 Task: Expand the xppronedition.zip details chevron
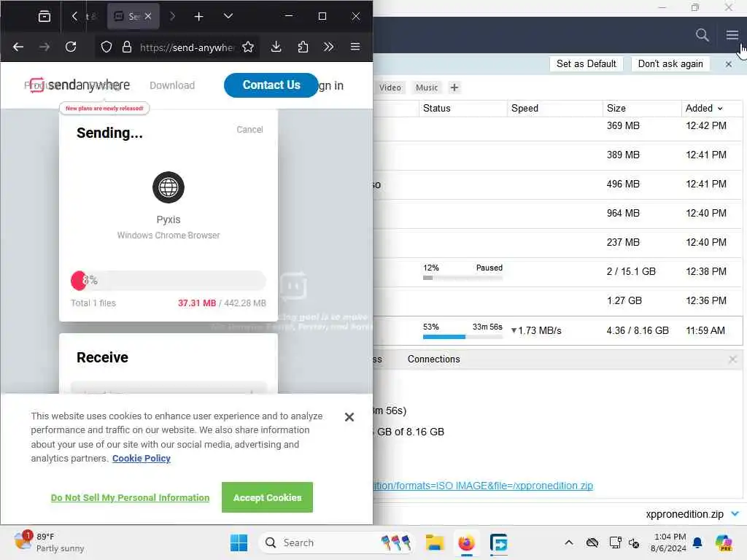coord(735,514)
